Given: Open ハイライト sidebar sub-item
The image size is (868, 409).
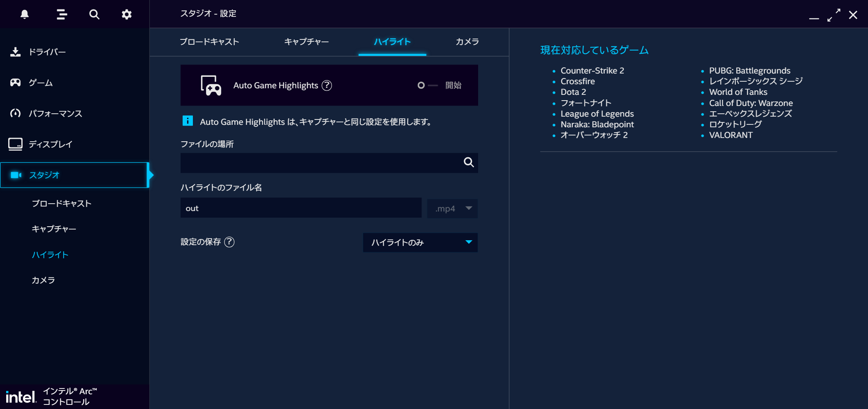Looking at the screenshot, I should pos(50,255).
